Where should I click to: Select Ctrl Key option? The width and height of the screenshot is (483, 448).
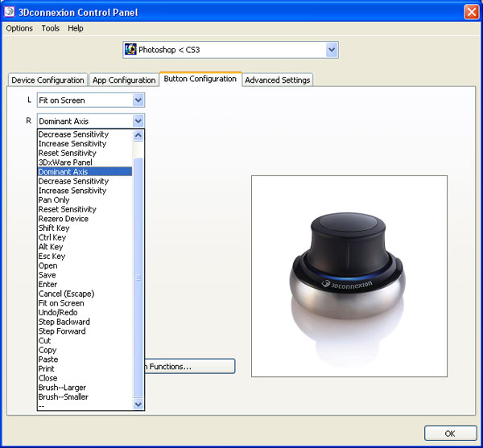pyautogui.click(x=85, y=237)
